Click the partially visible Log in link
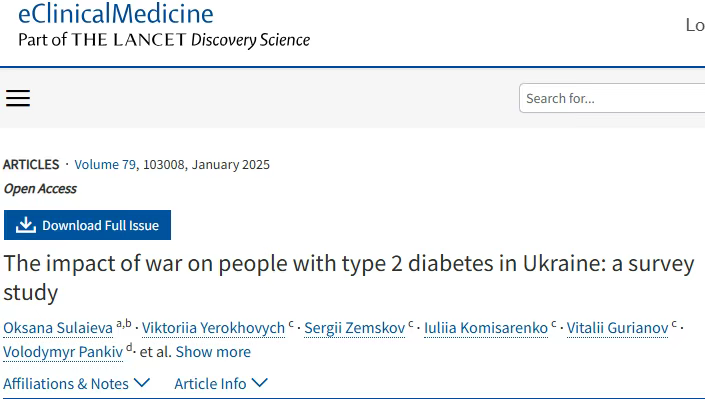Viewport: 705px width, 399px height. [x=695, y=25]
